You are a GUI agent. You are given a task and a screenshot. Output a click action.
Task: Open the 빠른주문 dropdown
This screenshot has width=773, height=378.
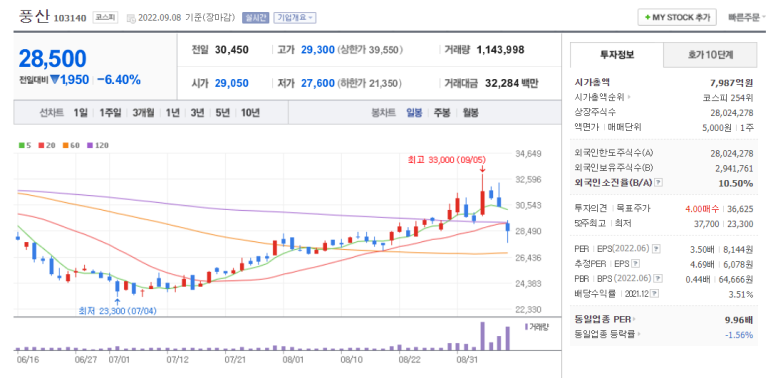747,17
